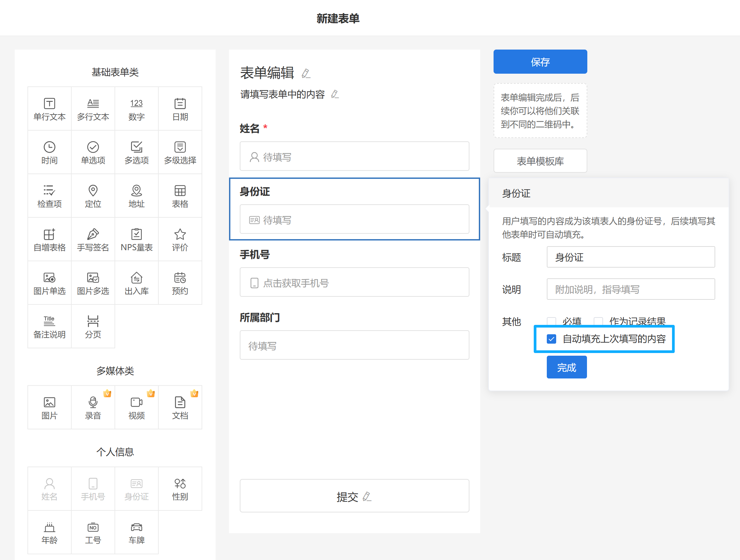
Task: Add the 评价 star rating widget
Action: click(x=180, y=239)
